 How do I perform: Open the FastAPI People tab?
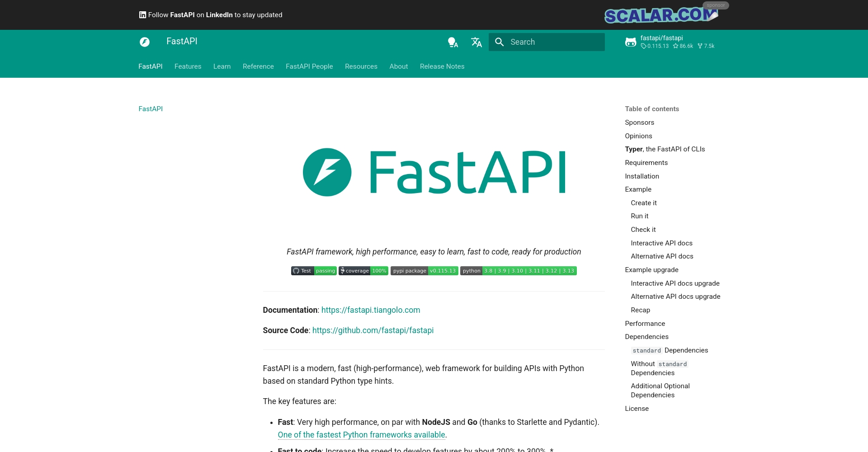pos(309,66)
